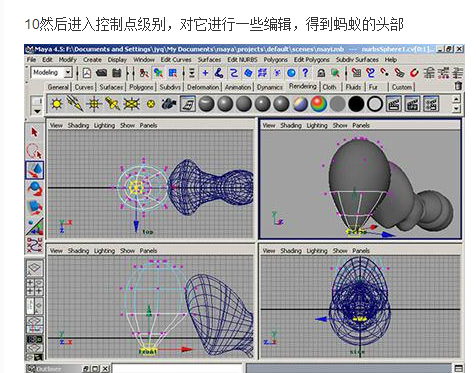Choose the Lasso select tool
The image size is (476, 373).
tap(34, 151)
